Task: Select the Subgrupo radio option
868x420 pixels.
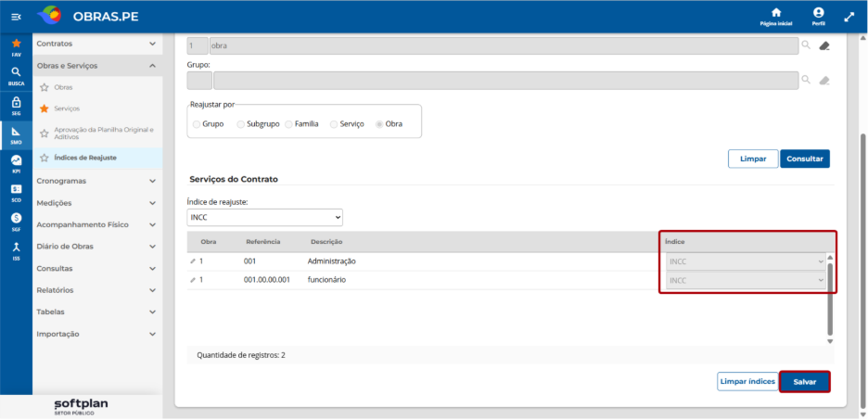Action: [x=240, y=124]
